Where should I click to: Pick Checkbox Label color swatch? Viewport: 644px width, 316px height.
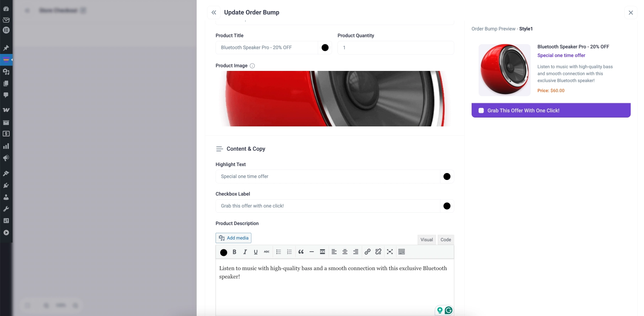(x=447, y=206)
